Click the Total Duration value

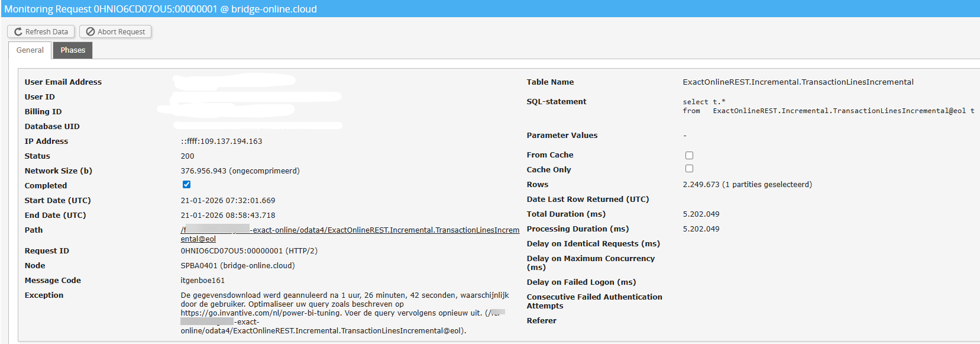coord(701,214)
